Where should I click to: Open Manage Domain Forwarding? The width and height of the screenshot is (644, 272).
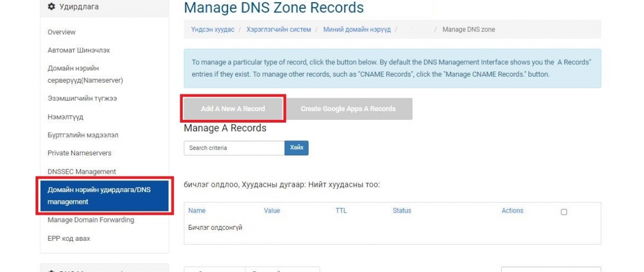pos(90,220)
